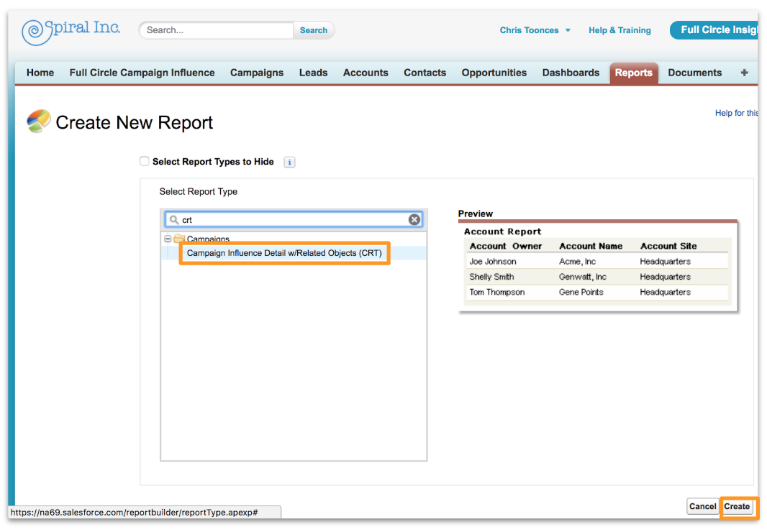Click the Select Report Type heading
The height and width of the screenshot is (532, 767).
click(198, 192)
